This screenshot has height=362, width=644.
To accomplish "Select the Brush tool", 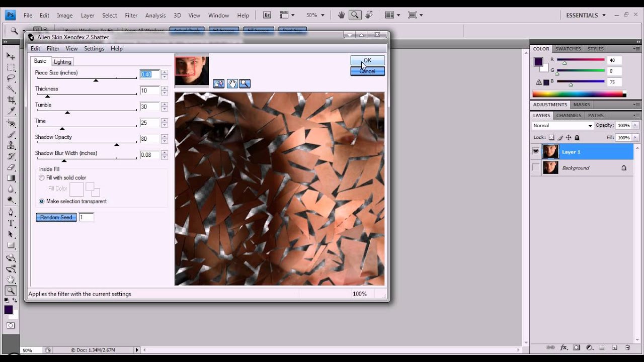I will [x=11, y=134].
